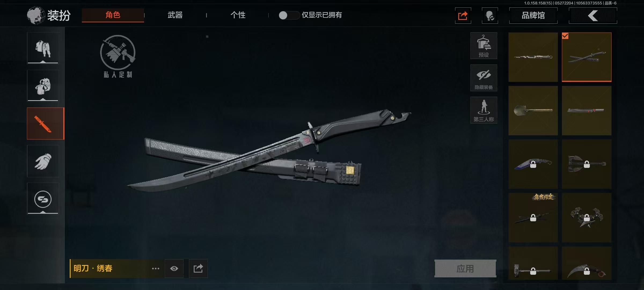This screenshot has height=290, width=644.
Task: Switch to the 武器 weapons tab
Action: (x=175, y=15)
